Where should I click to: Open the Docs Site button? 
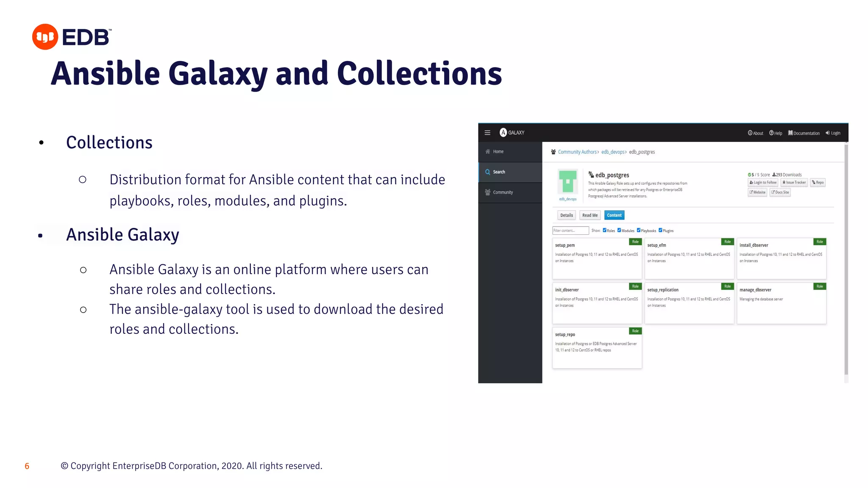pyautogui.click(x=780, y=192)
